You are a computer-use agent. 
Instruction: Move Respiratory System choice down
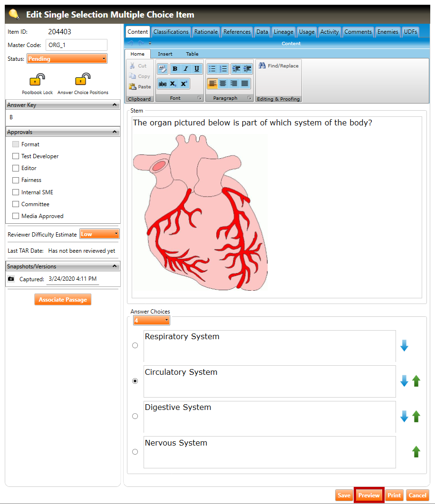click(x=404, y=346)
